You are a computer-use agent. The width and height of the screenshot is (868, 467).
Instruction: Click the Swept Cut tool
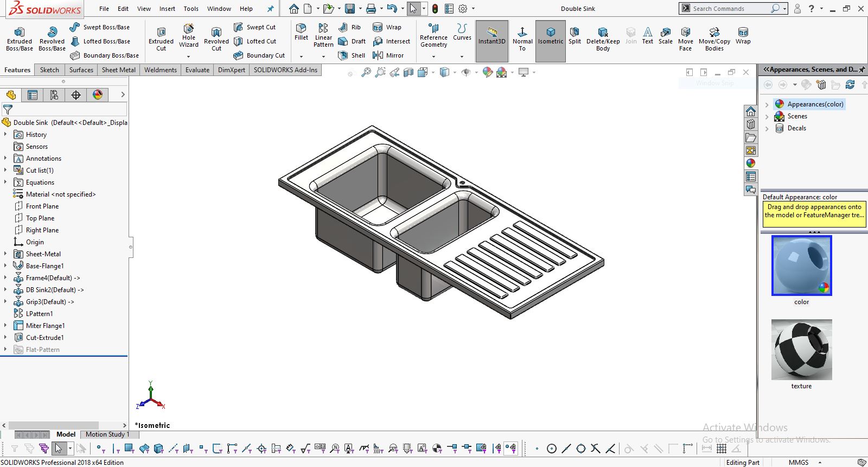click(x=254, y=27)
